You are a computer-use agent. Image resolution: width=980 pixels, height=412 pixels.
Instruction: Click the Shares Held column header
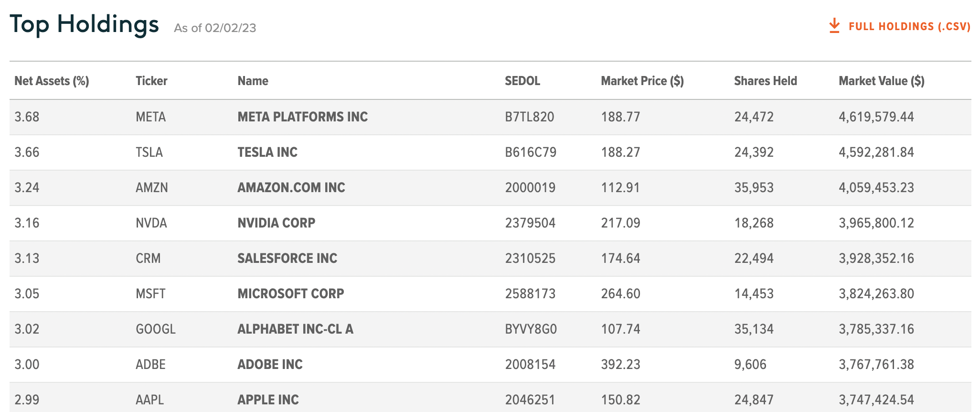(766, 81)
